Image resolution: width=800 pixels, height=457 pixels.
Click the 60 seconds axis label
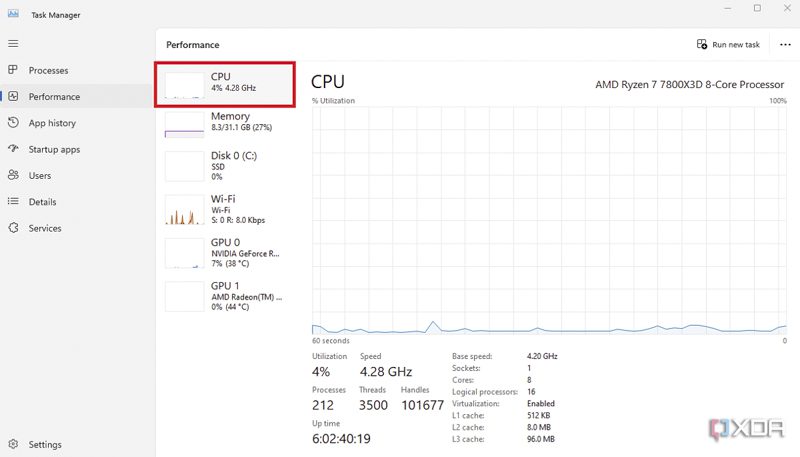click(x=331, y=341)
